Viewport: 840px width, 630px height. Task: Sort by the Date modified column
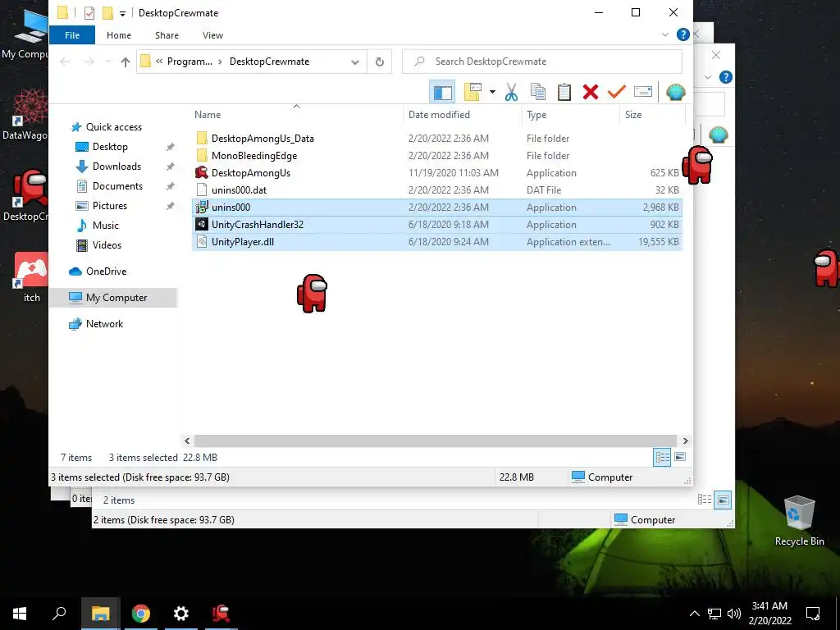pyautogui.click(x=463, y=115)
